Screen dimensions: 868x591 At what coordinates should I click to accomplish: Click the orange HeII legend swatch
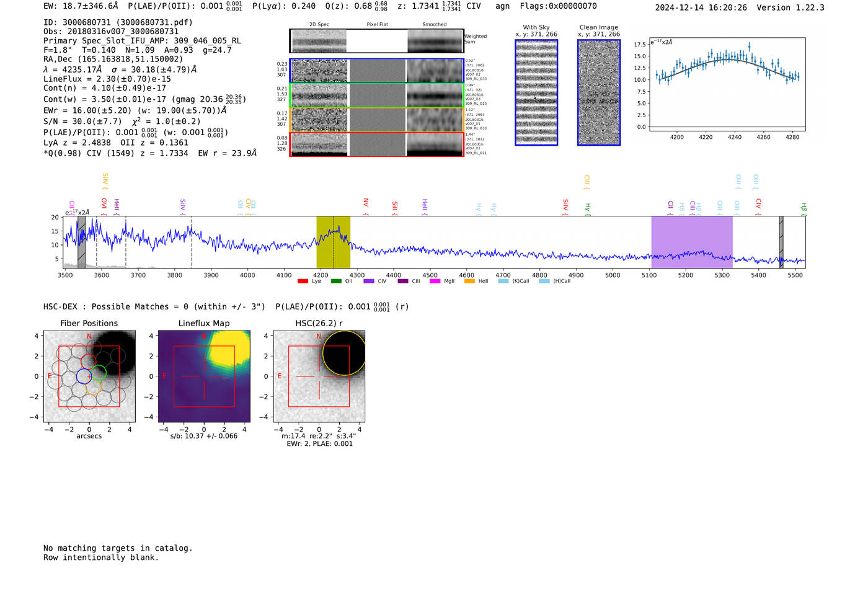tap(469, 281)
